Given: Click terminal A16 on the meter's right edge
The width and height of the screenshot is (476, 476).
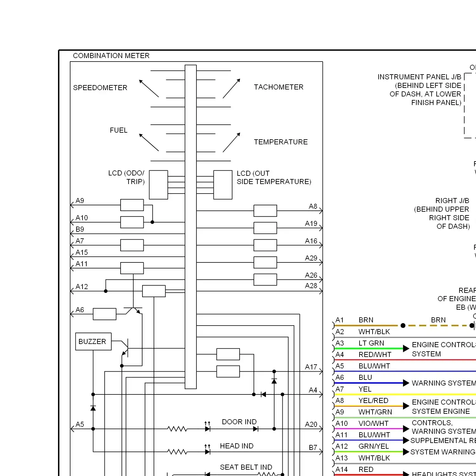Looking at the screenshot, I should [x=311, y=241].
